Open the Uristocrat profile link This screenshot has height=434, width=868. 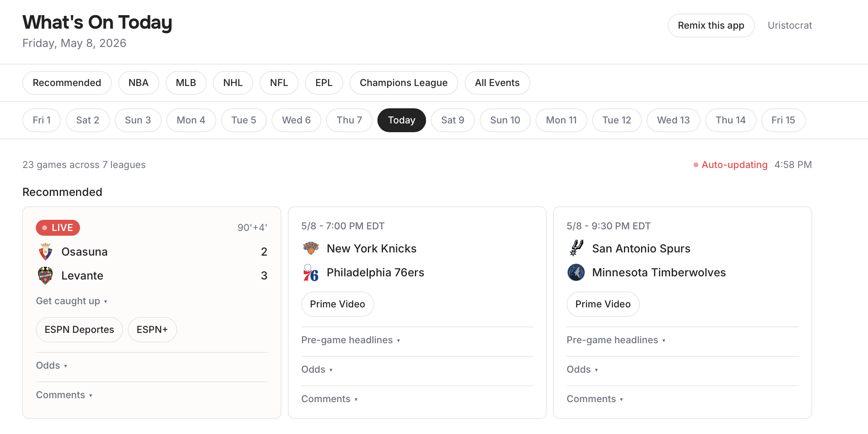point(790,25)
